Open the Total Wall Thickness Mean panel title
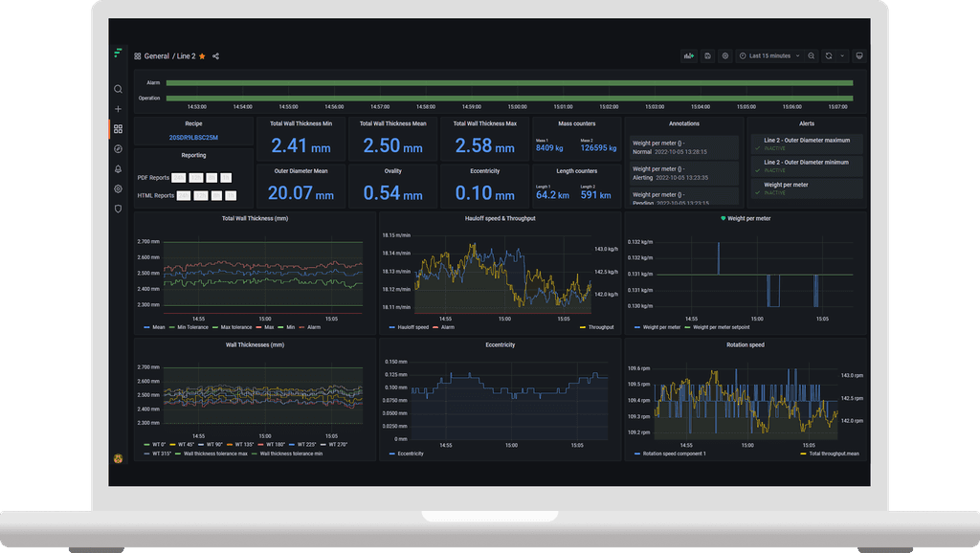This screenshot has width=980, height=553. (x=392, y=123)
